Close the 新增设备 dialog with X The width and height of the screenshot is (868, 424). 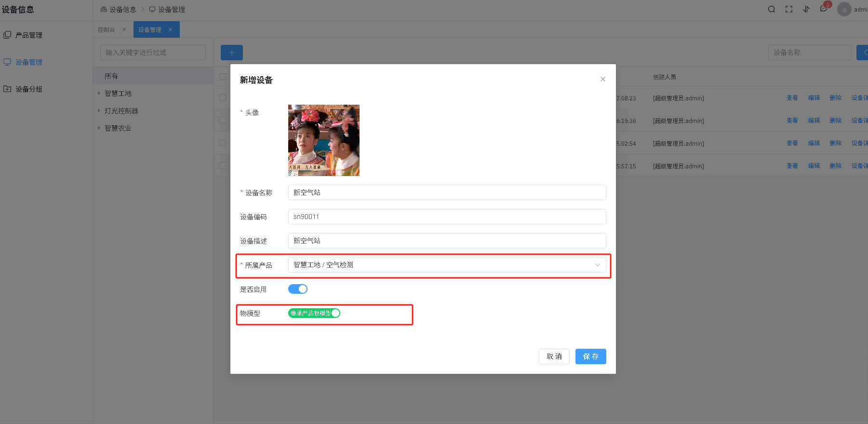(x=602, y=79)
